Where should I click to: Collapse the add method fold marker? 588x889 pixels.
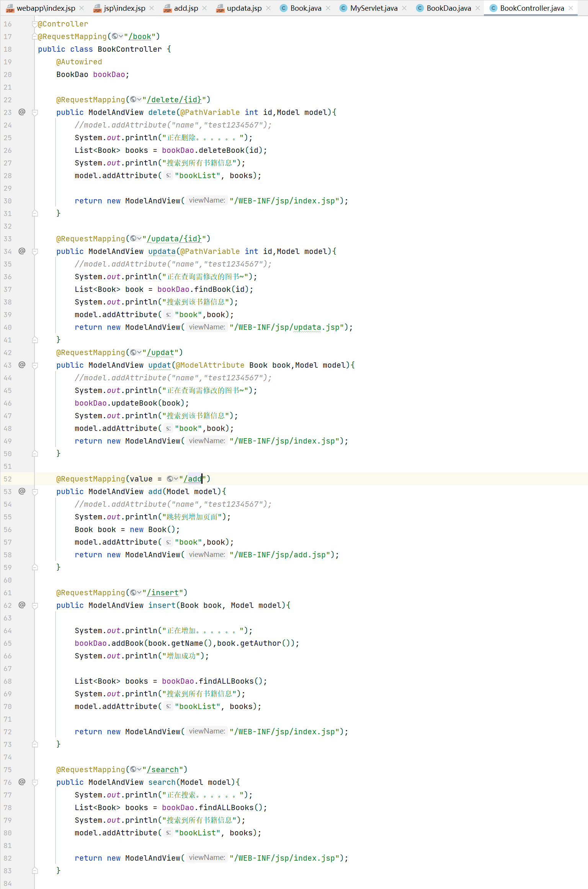35,491
